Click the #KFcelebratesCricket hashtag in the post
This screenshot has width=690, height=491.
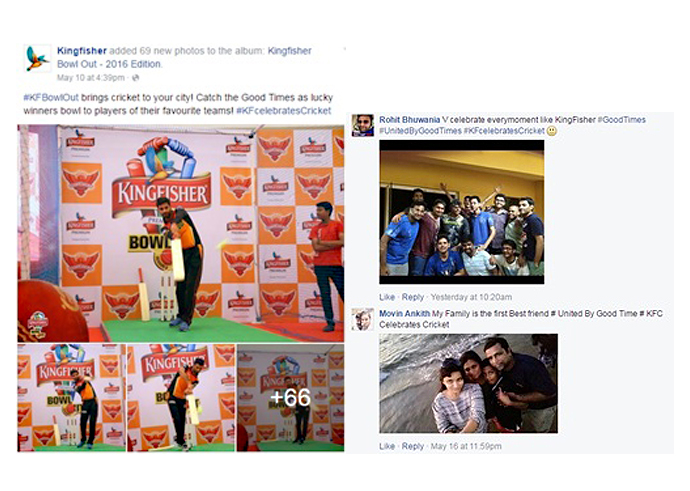click(x=284, y=110)
